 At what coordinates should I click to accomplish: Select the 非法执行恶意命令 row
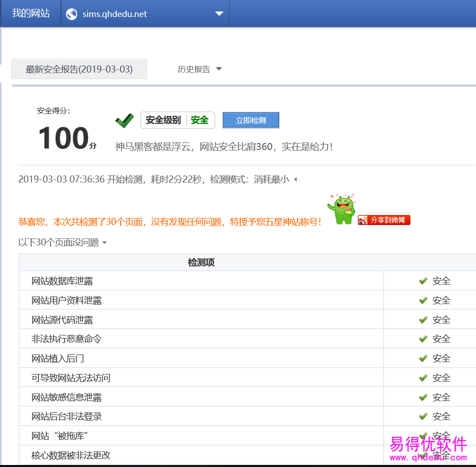click(247, 338)
